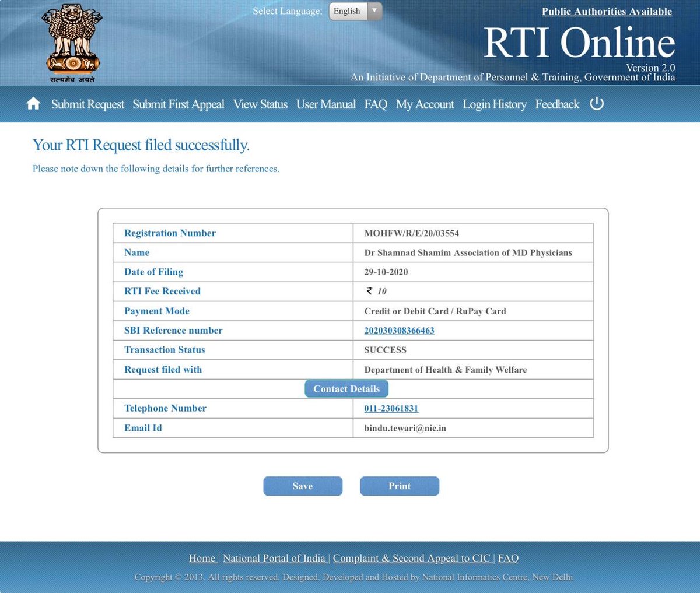Image resolution: width=700 pixels, height=593 pixels.
Task: Click the national emblem logo
Action: pos(72,42)
